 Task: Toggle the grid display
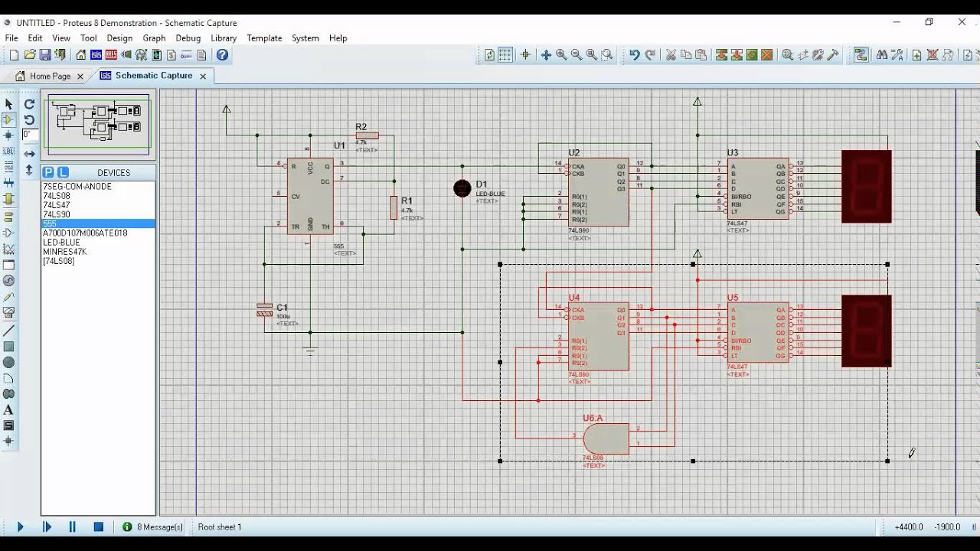point(505,55)
